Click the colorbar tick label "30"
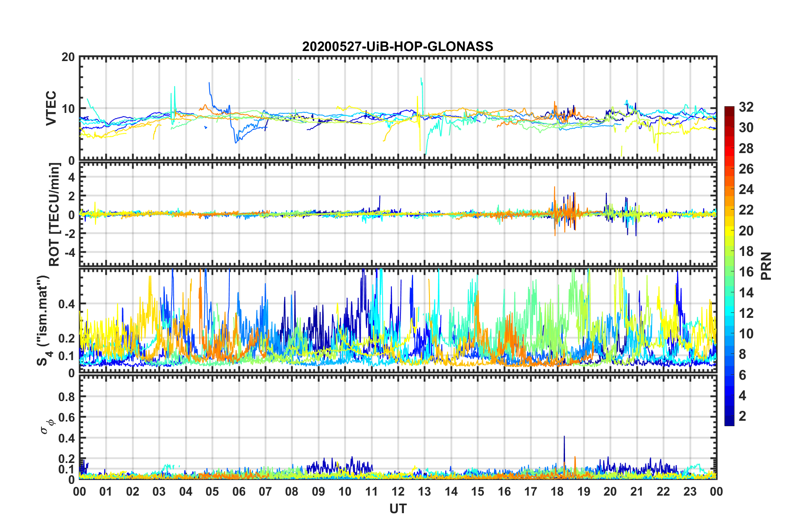This screenshot has width=796, height=532. (746, 128)
